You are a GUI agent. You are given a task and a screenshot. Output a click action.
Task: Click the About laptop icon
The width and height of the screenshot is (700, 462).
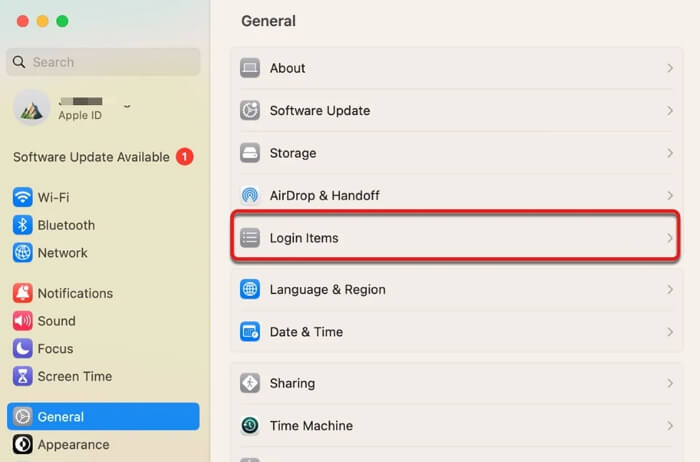[250, 68]
